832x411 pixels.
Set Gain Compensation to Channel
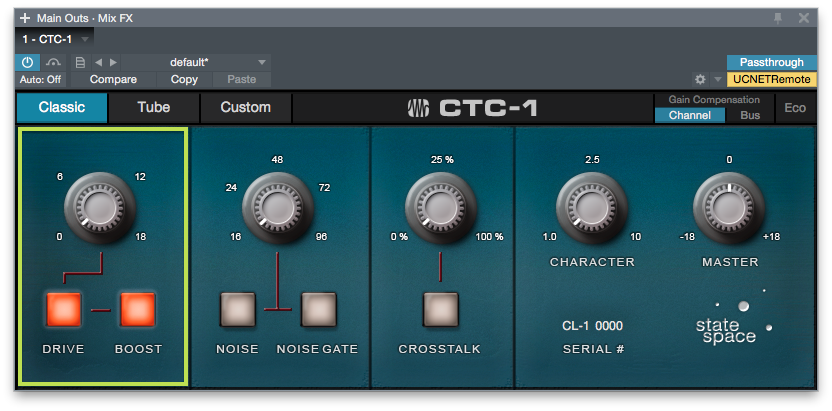(x=690, y=115)
